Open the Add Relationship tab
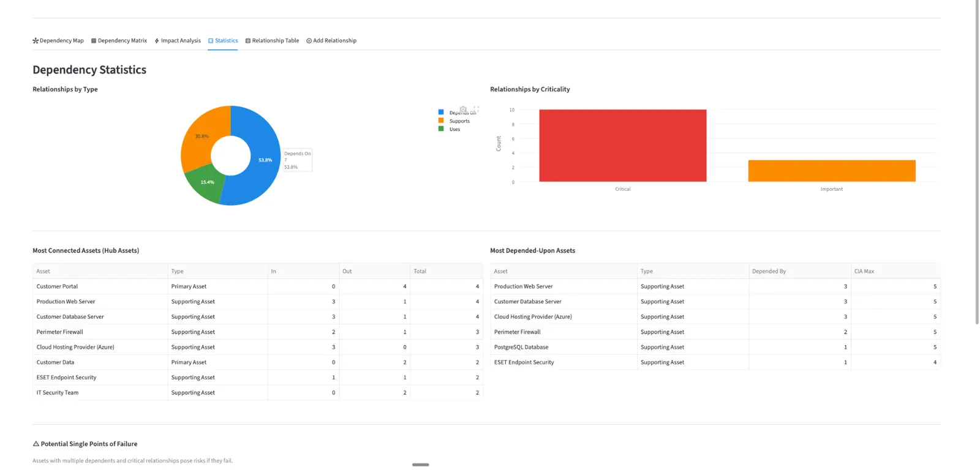 331,41
